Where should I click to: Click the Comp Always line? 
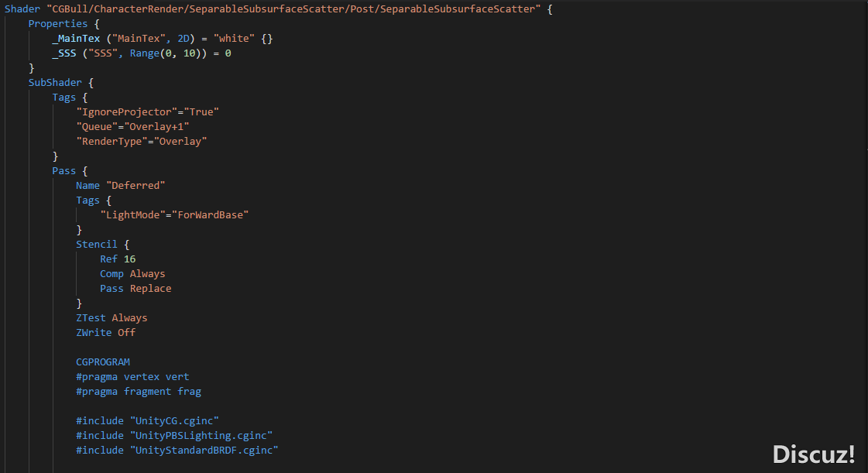132,274
